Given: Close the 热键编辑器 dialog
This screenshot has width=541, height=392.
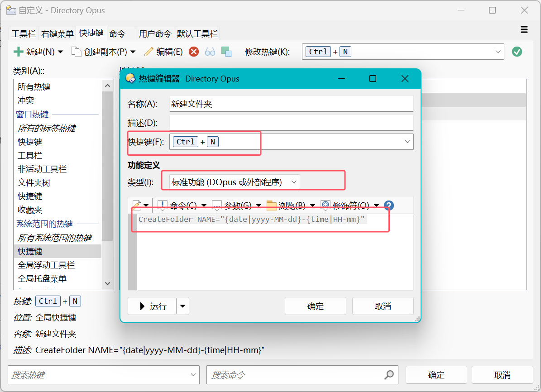Looking at the screenshot, I should click(405, 79).
